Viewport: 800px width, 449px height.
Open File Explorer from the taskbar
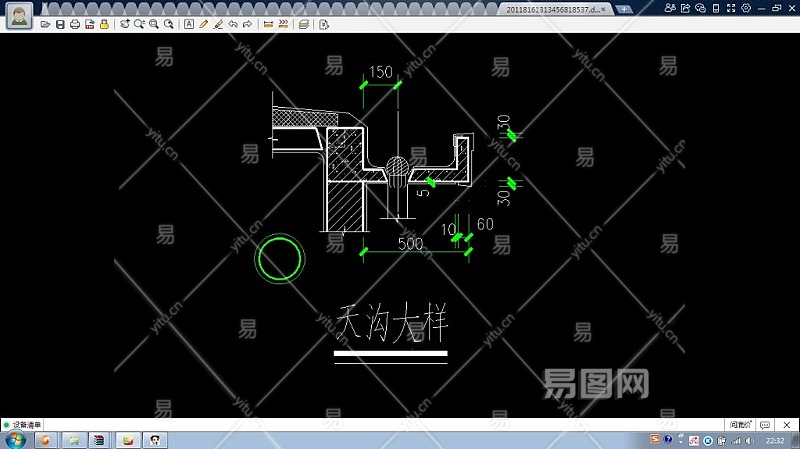click(x=73, y=440)
